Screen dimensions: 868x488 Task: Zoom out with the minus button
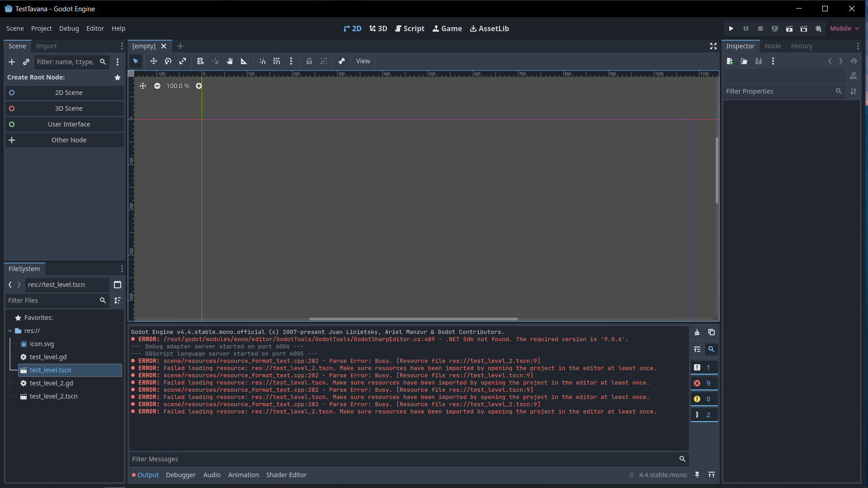tap(157, 86)
